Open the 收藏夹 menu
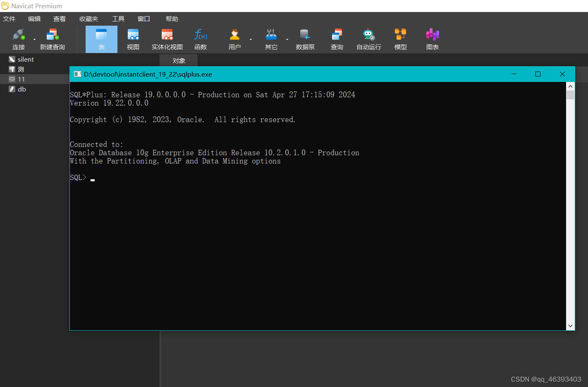 (x=88, y=19)
